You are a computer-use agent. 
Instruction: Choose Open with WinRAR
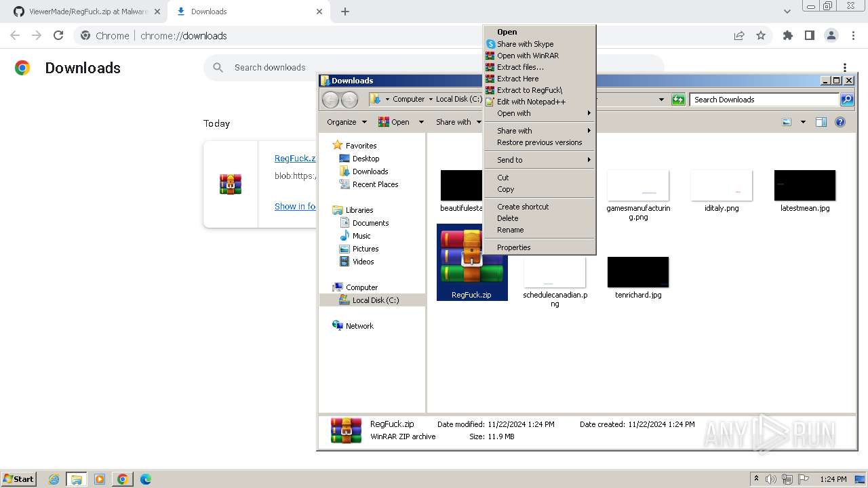coord(540,56)
